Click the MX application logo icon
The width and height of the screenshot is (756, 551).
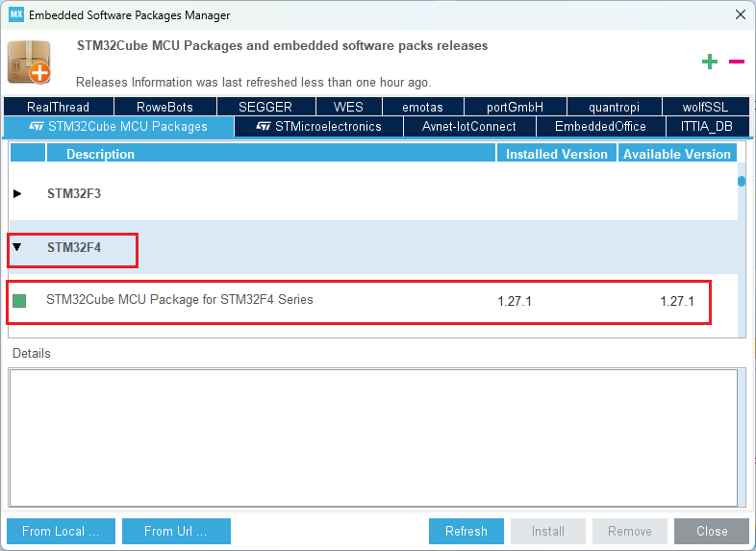pyautogui.click(x=15, y=14)
